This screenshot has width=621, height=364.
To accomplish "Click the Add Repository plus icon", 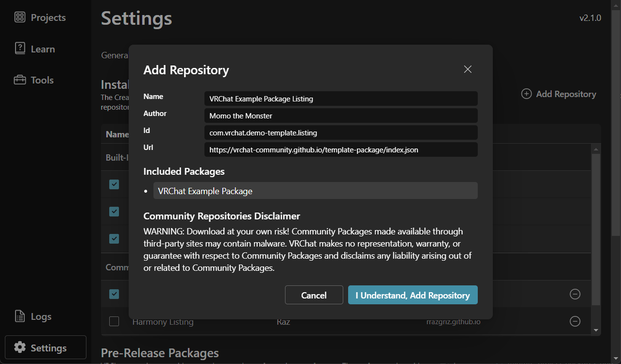I will point(526,94).
